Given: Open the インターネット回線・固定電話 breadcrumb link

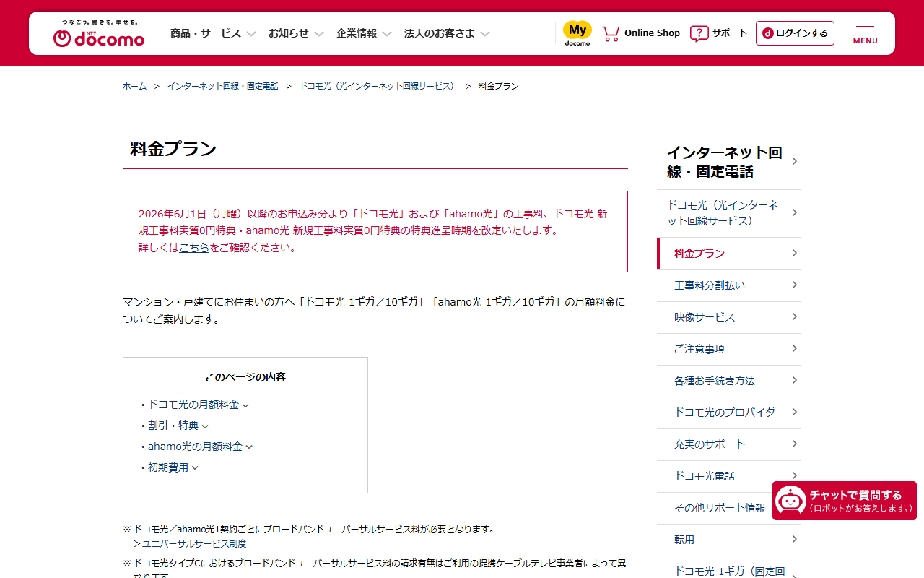Looking at the screenshot, I should coord(223,86).
